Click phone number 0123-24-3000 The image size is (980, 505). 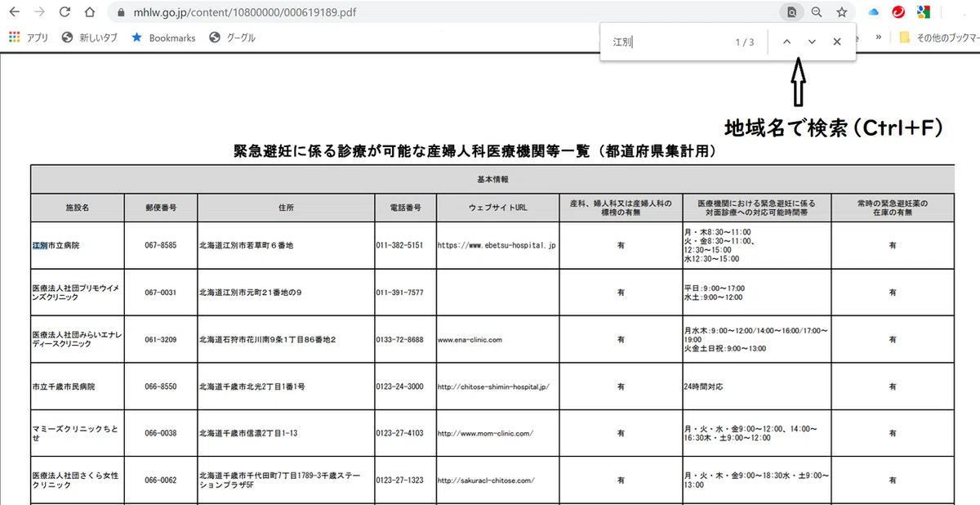pyautogui.click(x=399, y=387)
